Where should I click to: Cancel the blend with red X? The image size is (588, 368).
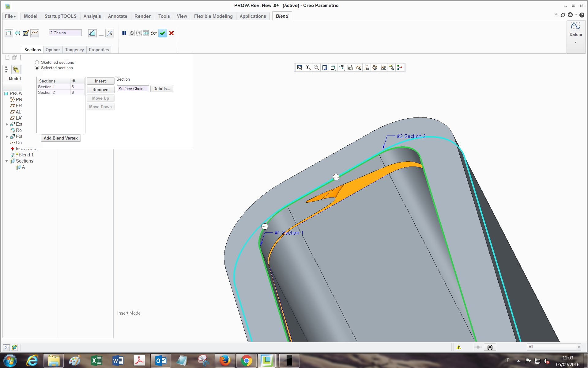tap(171, 33)
